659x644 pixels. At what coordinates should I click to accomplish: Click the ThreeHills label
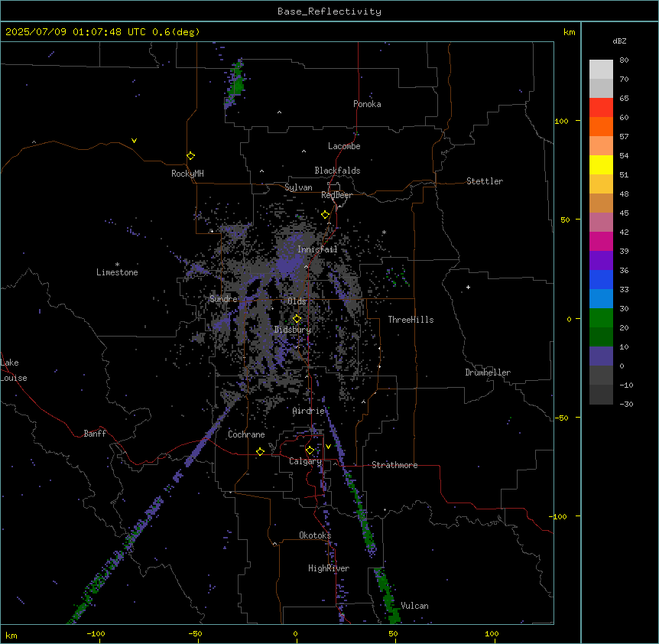tap(411, 320)
